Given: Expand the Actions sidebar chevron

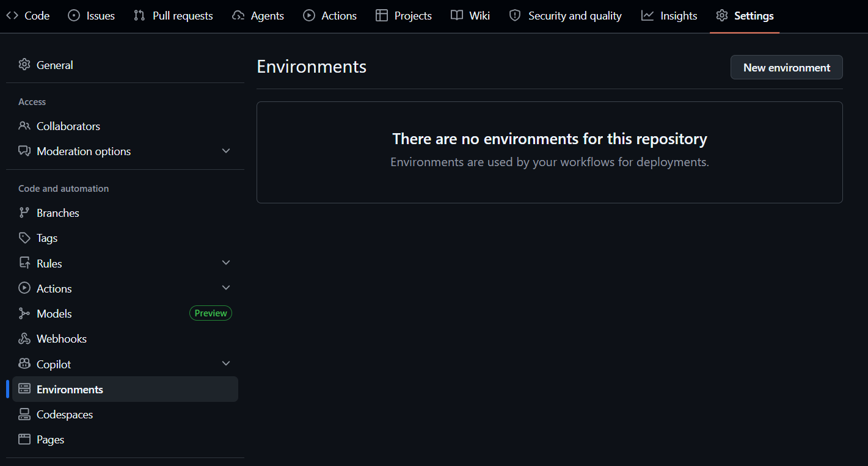Looking at the screenshot, I should tap(226, 288).
